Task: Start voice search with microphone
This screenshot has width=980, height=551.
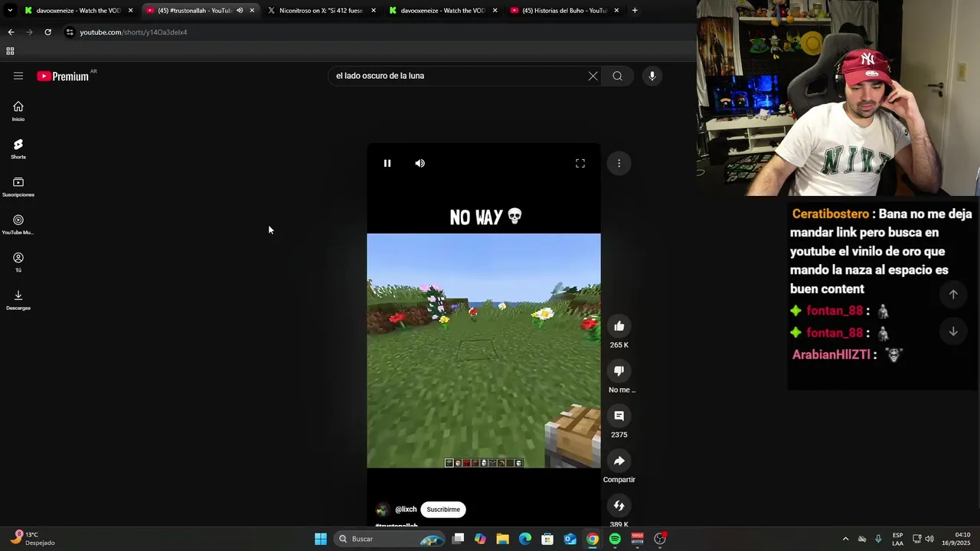Action: tap(652, 76)
